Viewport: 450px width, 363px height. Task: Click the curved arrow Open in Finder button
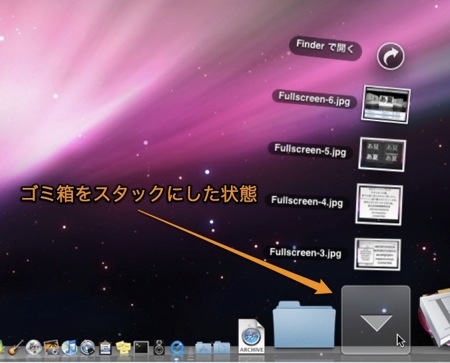tap(391, 56)
